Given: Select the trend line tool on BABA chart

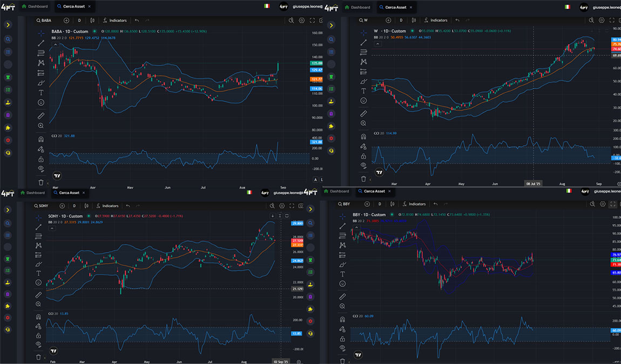Looking at the screenshot, I should [41, 43].
